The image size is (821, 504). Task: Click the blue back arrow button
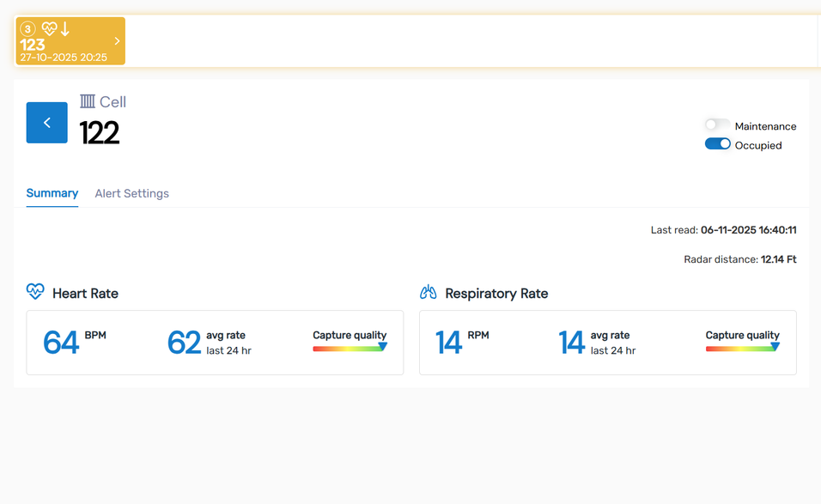(46, 123)
